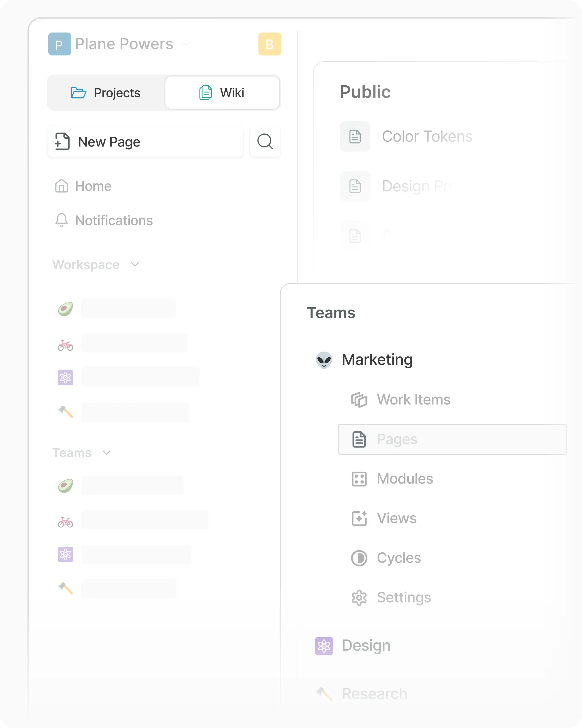This screenshot has height=728, width=582.
Task: Click the Work Items stacked-cards icon
Action: pyautogui.click(x=359, y=400)
